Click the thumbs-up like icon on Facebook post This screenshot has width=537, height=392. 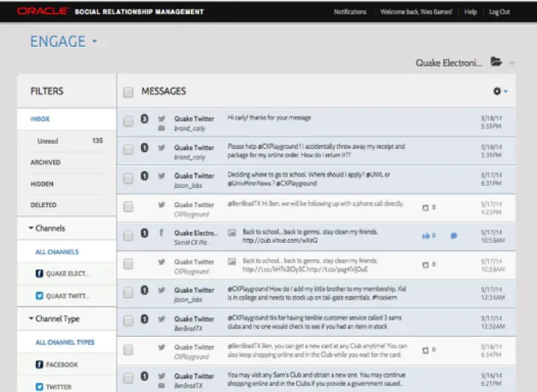(427, 235)
